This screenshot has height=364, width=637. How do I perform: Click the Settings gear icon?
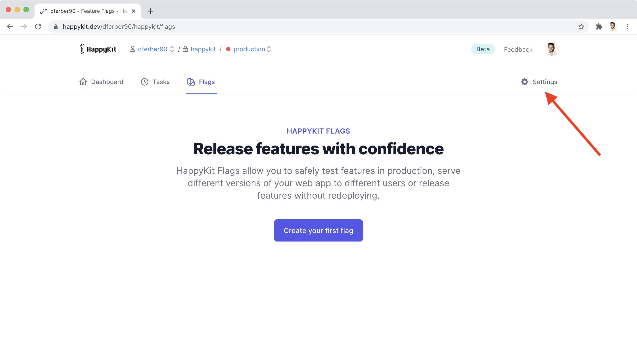(524, 82)
